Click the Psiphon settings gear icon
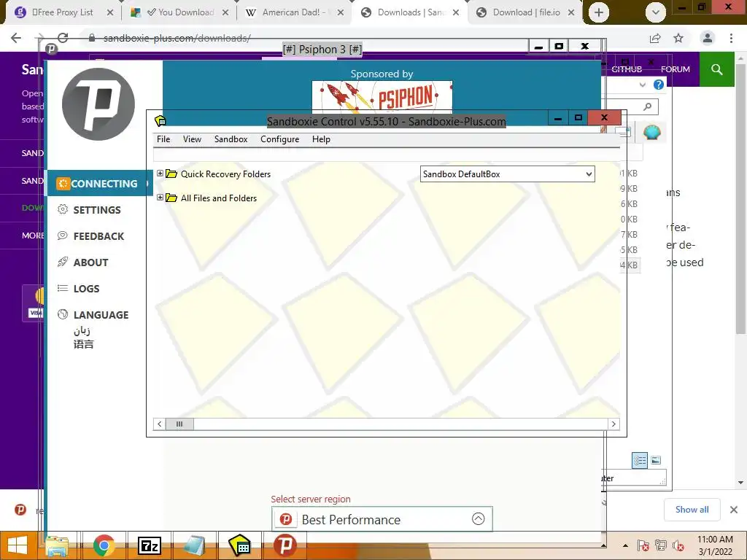The height and width of the screenshot is (560, 747). (63, 209)
